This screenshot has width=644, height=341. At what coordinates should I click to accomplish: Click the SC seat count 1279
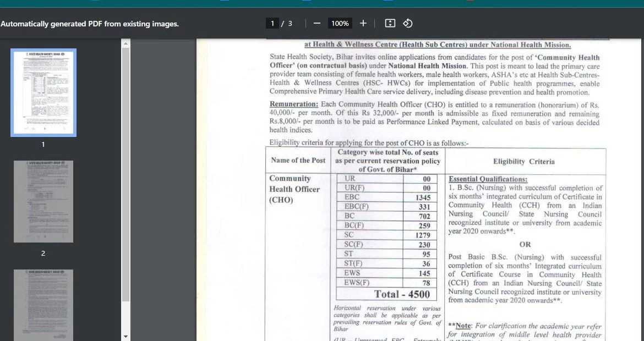pyautogui.click(x=423, y=235)
